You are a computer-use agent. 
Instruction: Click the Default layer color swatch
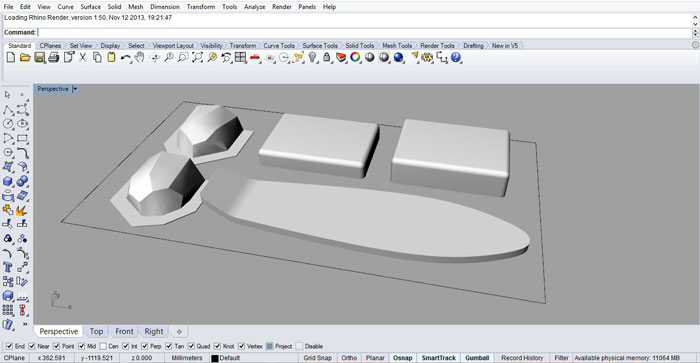click(215, 358)
